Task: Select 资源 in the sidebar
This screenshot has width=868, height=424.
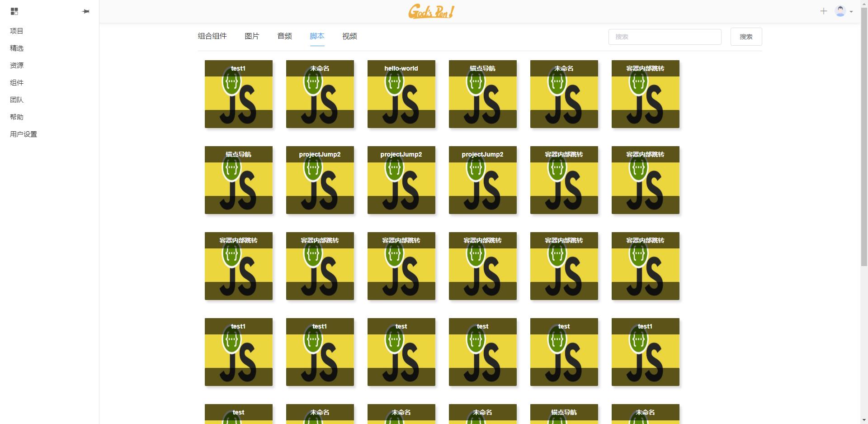Action: tap(17, 65)
